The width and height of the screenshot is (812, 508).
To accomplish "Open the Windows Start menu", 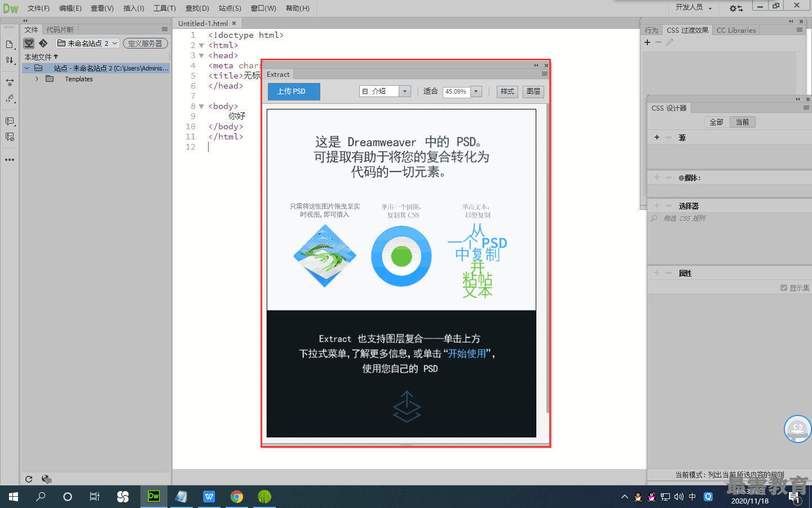I will coord(14,496).
